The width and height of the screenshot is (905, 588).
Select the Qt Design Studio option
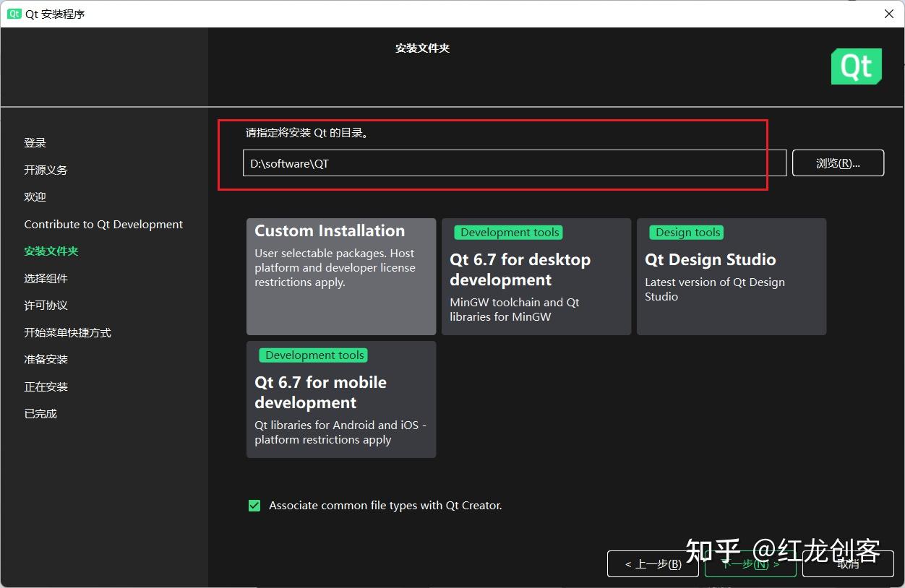pyautogui.click(x=731, y=277)
